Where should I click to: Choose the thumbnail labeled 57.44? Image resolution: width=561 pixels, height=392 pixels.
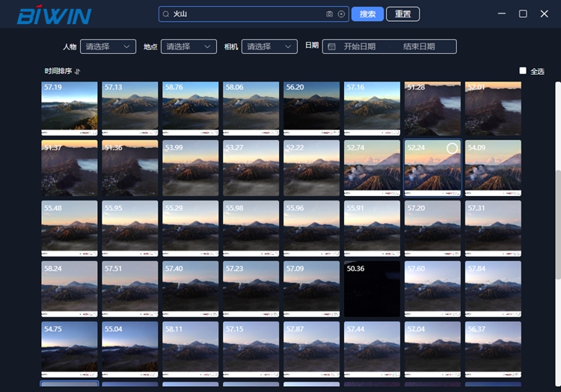click(372, 349)
